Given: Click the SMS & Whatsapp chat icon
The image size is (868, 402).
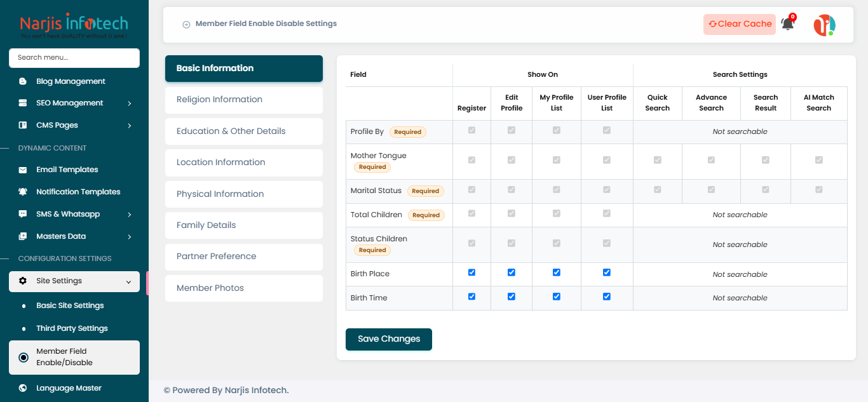Looking at the screenshot, I should tap(23, 214).
